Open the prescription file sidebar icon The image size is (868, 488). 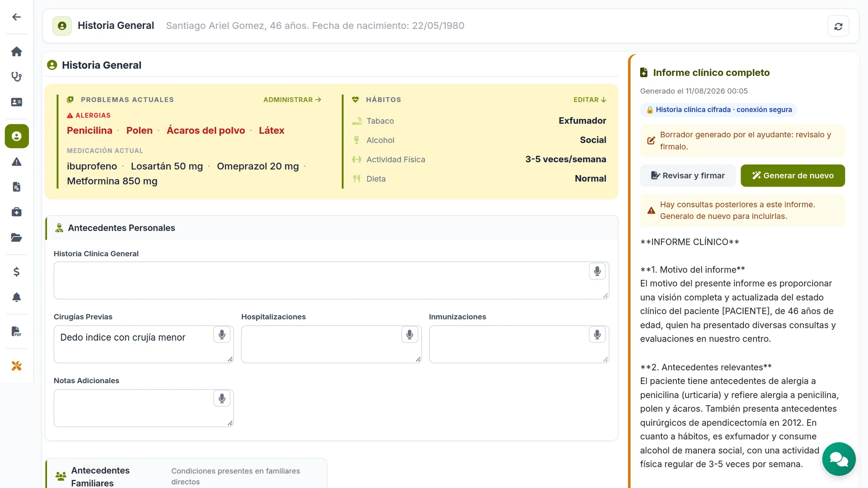click(x=17, y=187)
